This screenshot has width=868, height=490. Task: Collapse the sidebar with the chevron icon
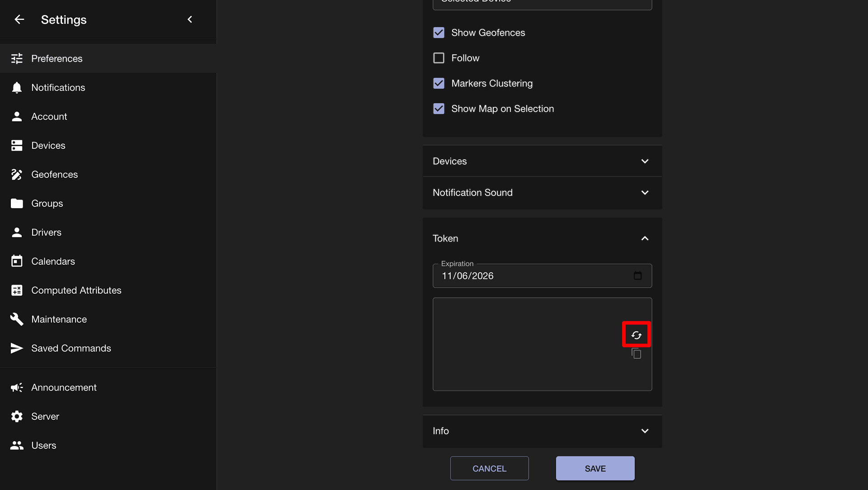[190, 19]
